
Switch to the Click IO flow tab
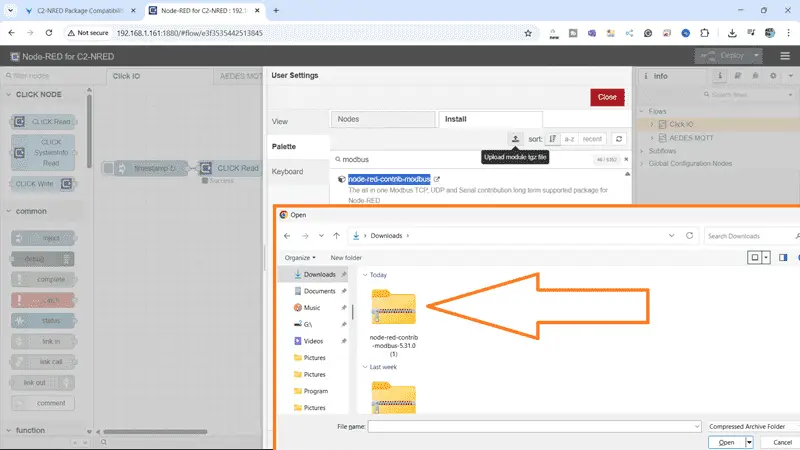[159, 76]
